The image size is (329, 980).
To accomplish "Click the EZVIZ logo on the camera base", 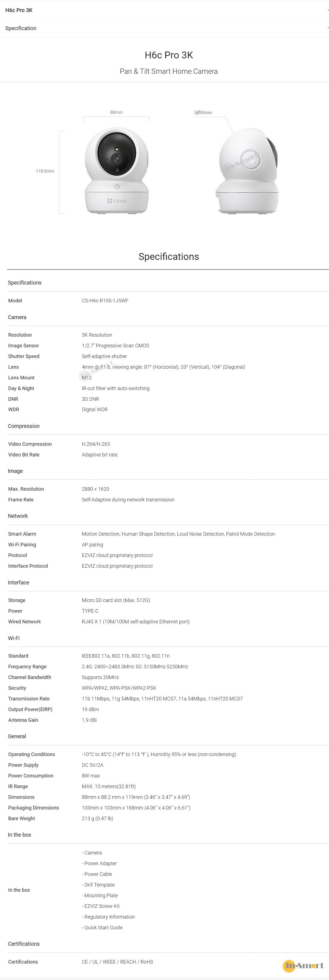I will point(117,200).
